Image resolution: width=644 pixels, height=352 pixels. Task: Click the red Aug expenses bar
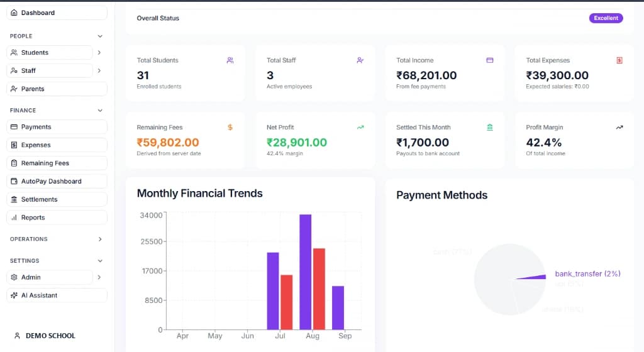(319, 289)
